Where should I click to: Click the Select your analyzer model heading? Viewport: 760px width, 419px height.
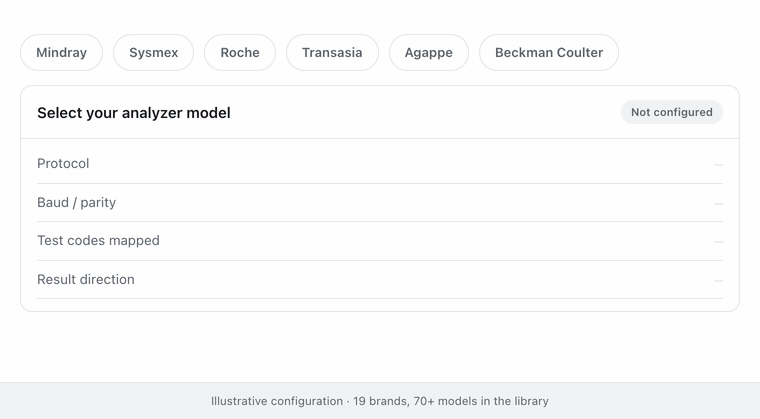coord(134,113)
